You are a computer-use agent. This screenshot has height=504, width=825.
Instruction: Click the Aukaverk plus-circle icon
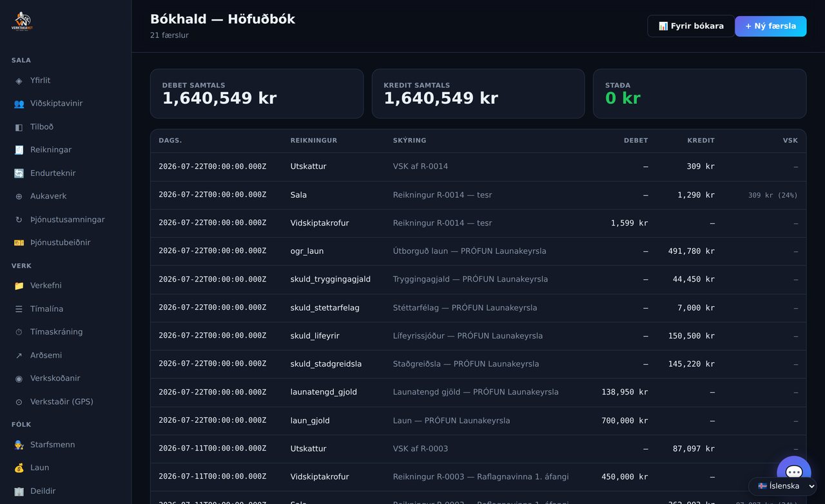(19, 197)
